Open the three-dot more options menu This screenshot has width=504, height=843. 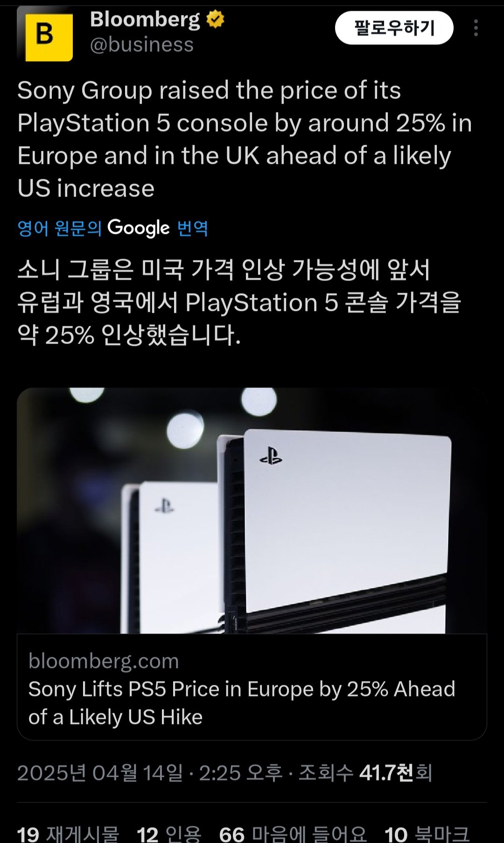476,28
